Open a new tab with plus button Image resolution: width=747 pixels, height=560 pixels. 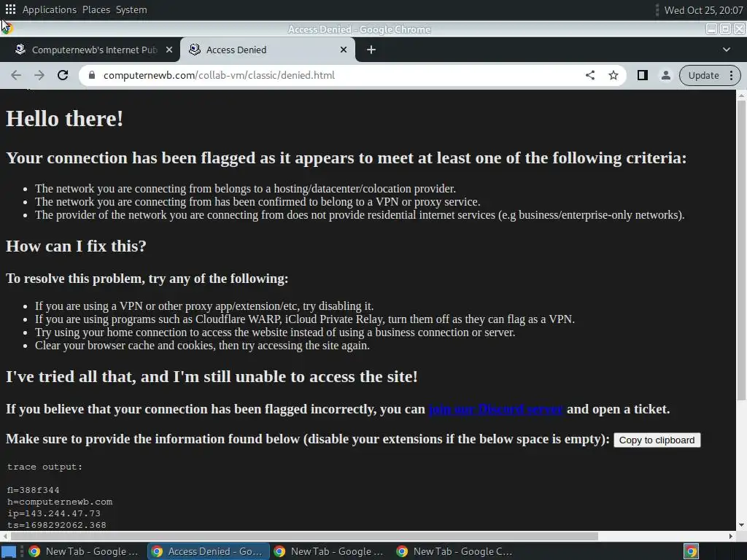371,50
